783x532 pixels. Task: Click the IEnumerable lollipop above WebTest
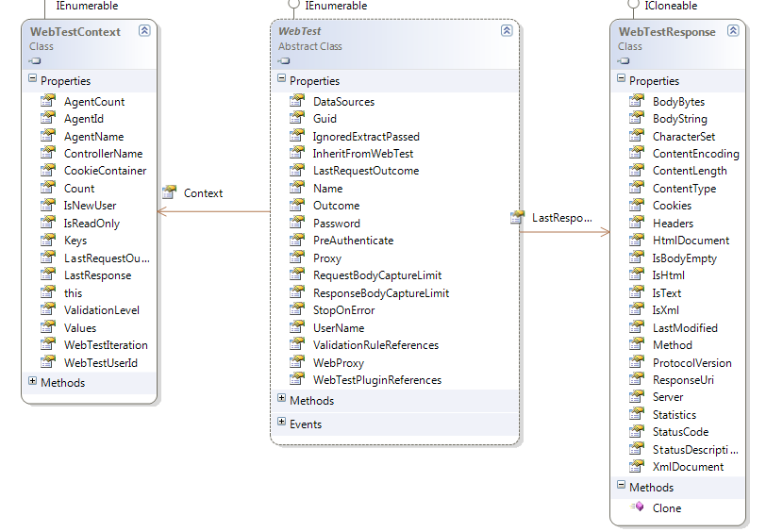[x=293, y=5]
